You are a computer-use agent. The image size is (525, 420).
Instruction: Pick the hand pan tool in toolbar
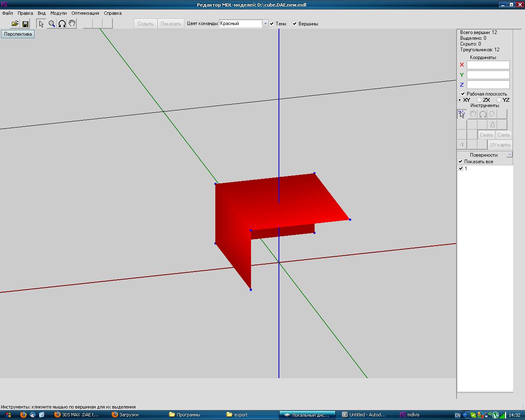(72, 24)
